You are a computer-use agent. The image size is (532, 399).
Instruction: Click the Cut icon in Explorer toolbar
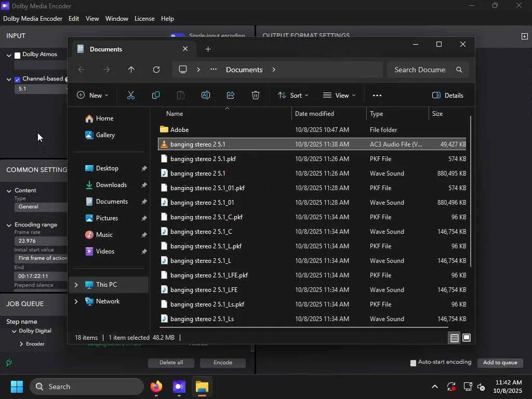(x=130, y=96)
